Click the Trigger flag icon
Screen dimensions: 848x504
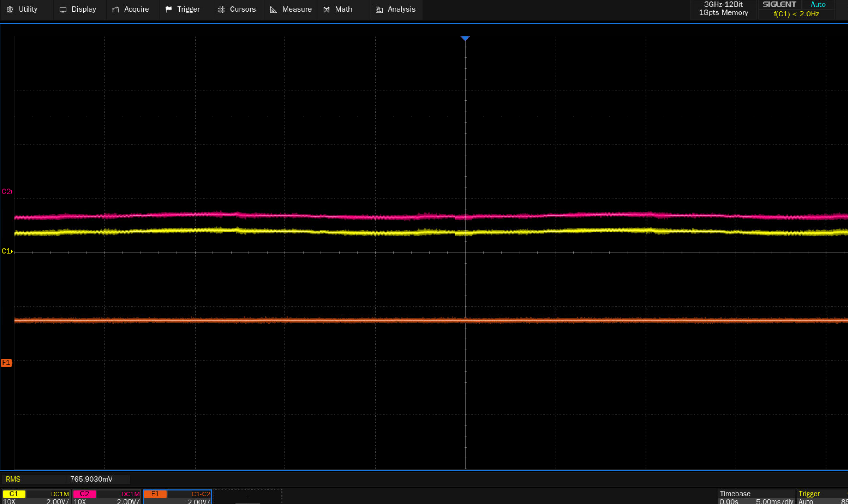[x=168, y=9]
